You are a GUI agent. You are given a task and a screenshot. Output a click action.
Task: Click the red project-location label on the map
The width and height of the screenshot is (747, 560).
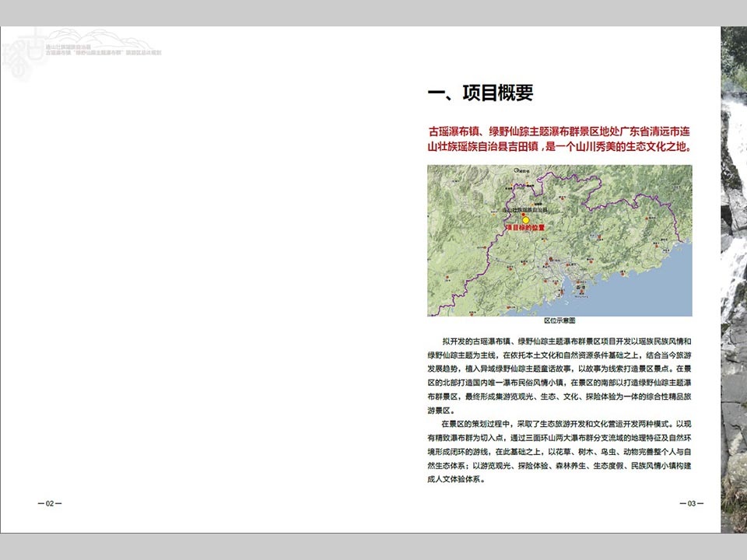tap(525, 228)
